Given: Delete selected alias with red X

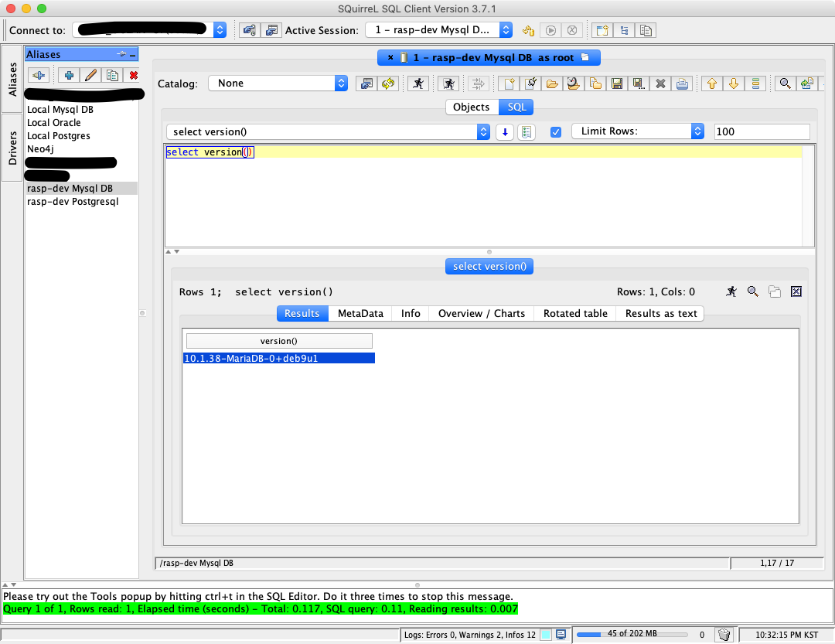Looking at the screenshot, I should point(134,75).
